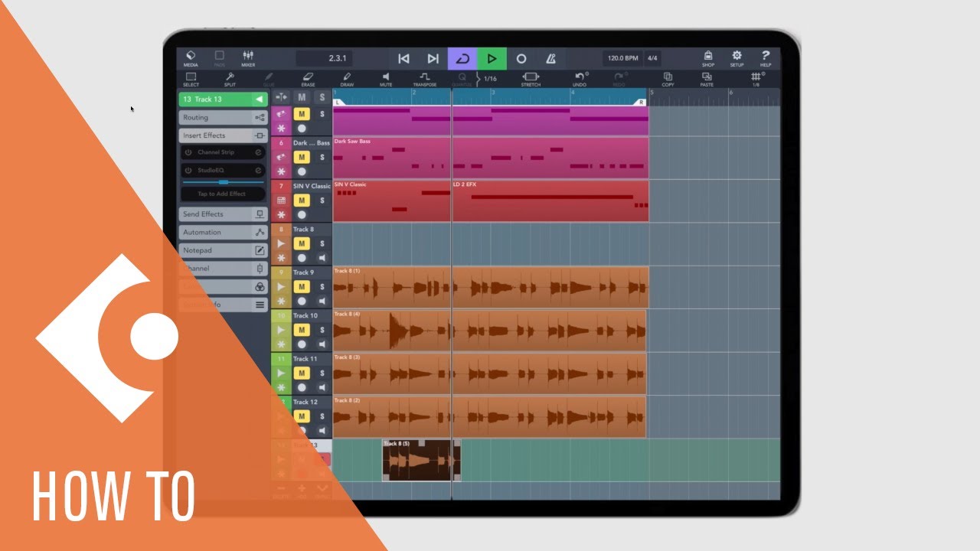The height and width of the screenshot is (551, 980).
Task: Jump to the next marker
Action: click(x=433, y=59)
